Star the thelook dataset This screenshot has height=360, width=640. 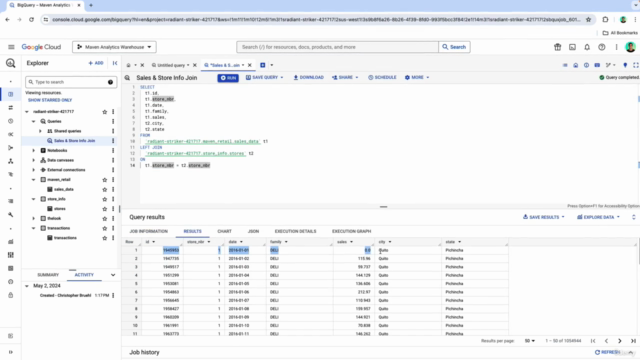104,218
